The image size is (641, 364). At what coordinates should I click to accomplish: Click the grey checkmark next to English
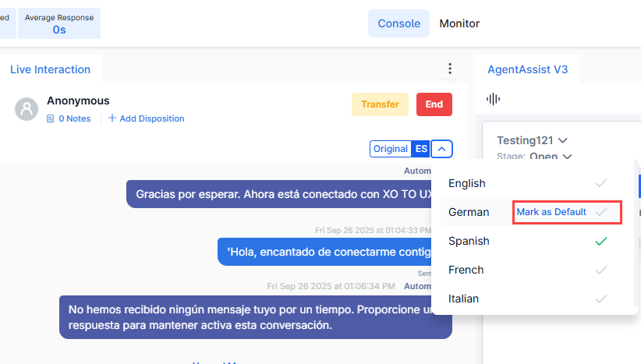pos(600,184)
